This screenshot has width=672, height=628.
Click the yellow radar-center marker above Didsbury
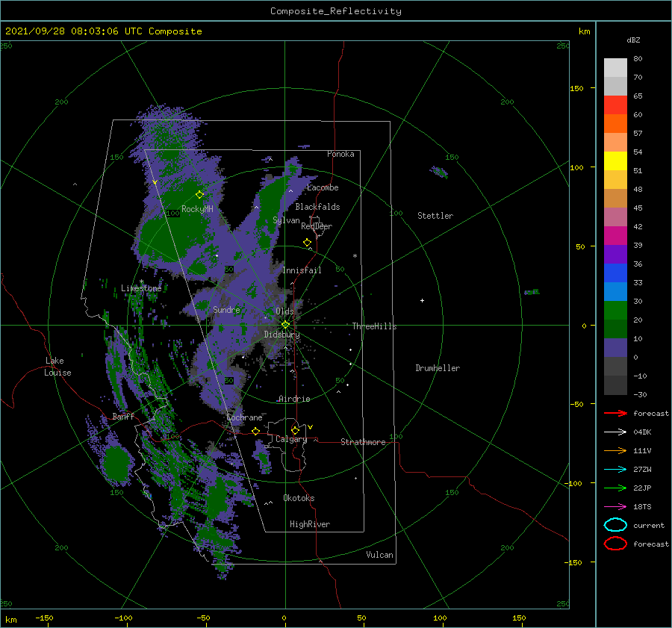[285, 325]
